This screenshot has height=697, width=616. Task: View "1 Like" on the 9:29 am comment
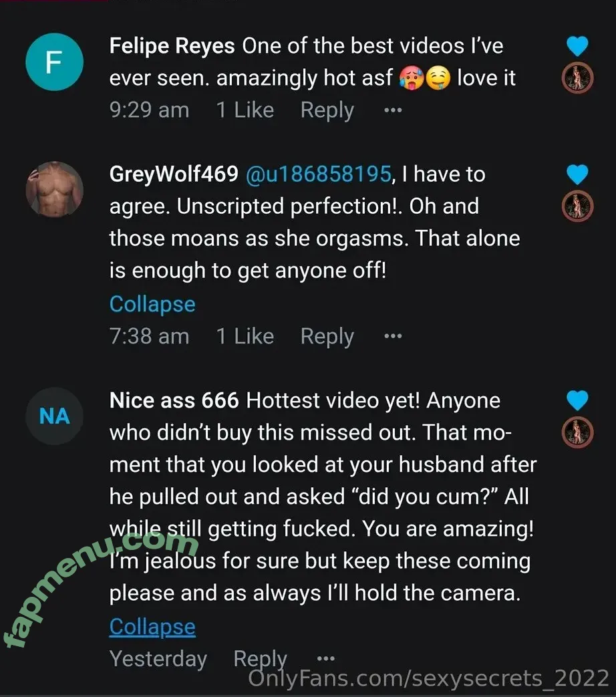pos(245,110)
